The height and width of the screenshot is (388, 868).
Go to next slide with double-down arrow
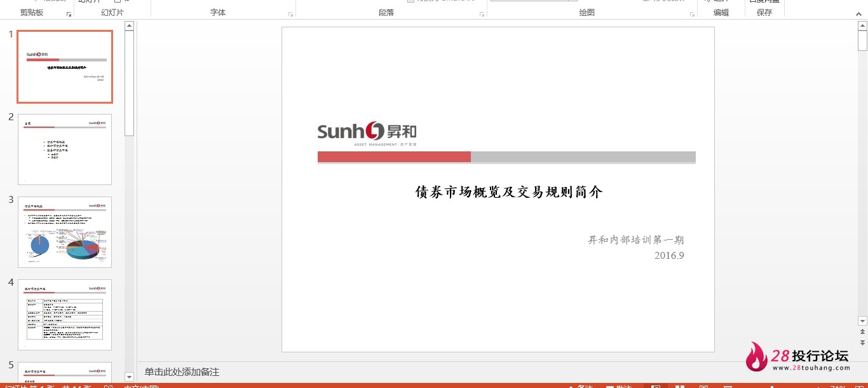coord(862,343)
